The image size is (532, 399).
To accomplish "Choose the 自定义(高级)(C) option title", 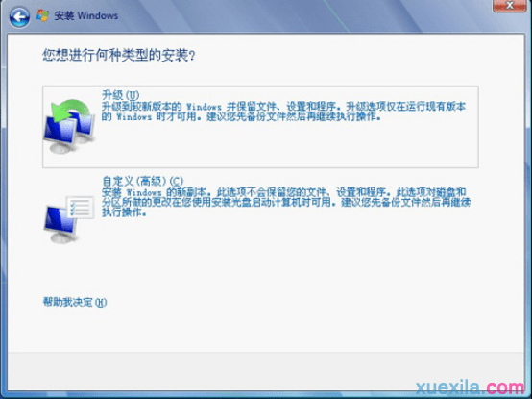I will tap(142, 181).
